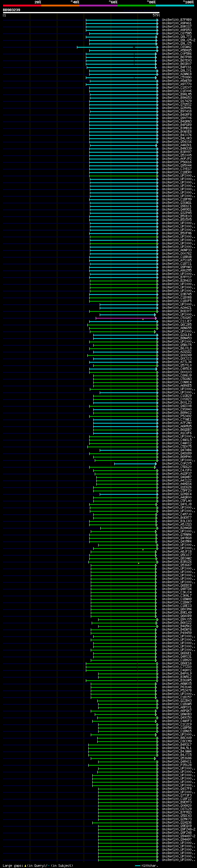Select hit label UniRef100_A9T770
Image resolution: width=197 pixels, height=868 pixels.
[177, 84]
